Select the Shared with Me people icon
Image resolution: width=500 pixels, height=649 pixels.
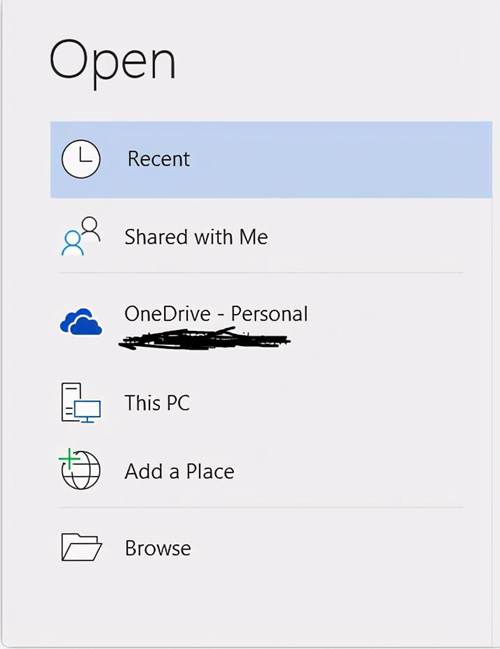pyautogui.click(x=81, y=236)
